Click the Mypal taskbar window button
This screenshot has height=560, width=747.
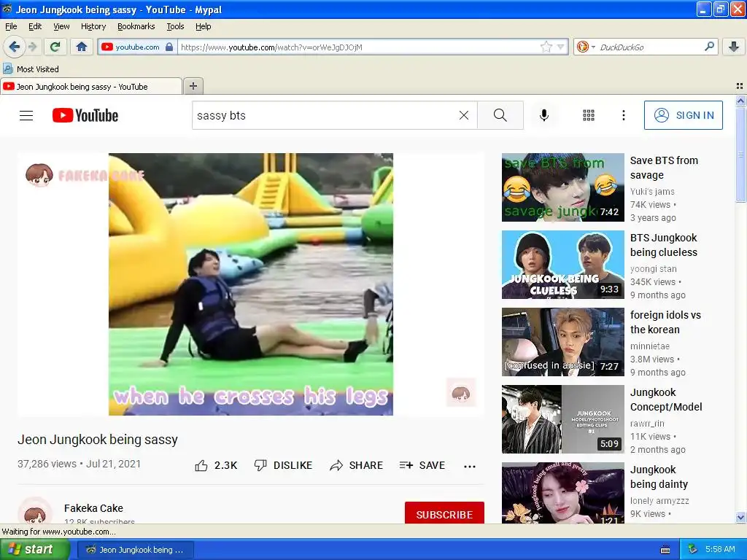135,550
